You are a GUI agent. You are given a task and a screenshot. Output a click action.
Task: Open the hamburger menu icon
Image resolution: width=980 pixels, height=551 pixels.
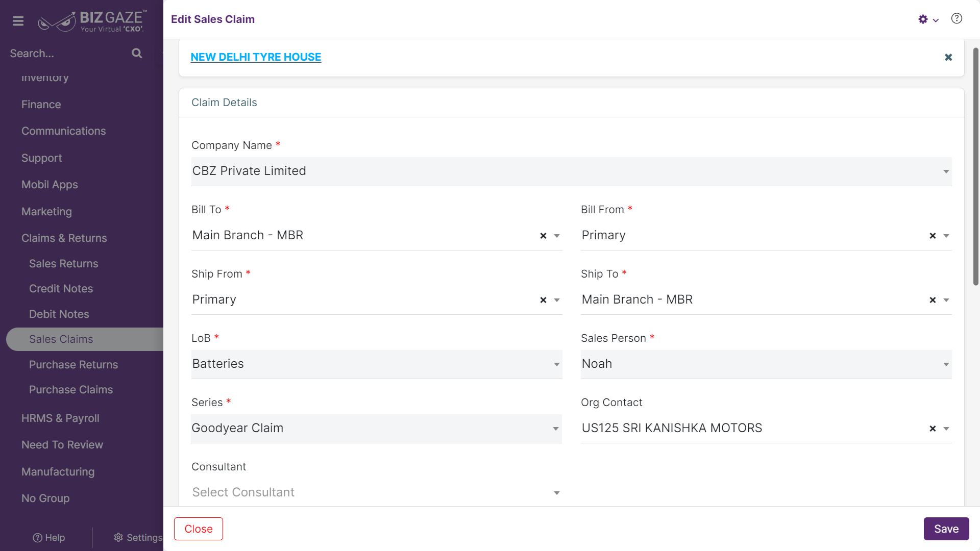coord(18,21)
